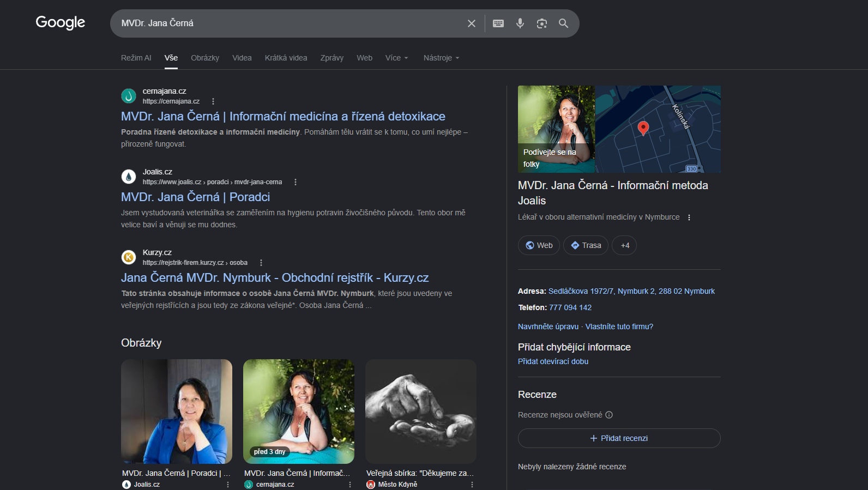Image resolution: width=868 pixels, height=490 pixels.
Task: Open the map preview with red pin
Action: click(x=658, y=129)
